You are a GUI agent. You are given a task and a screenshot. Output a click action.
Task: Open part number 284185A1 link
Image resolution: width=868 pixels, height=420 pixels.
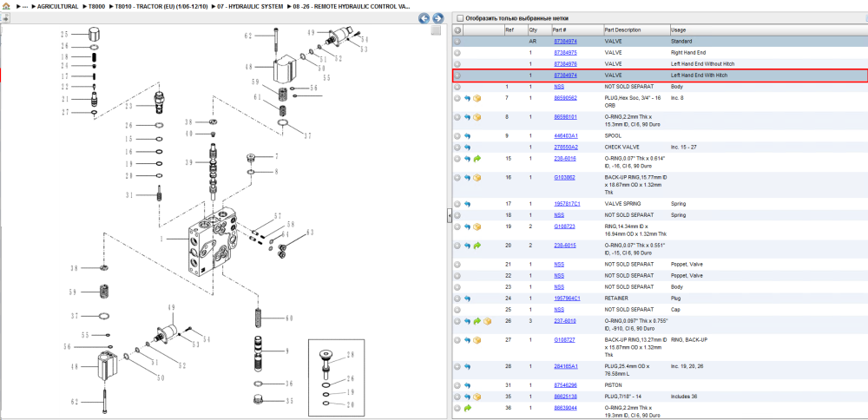[x=565, y=366]
